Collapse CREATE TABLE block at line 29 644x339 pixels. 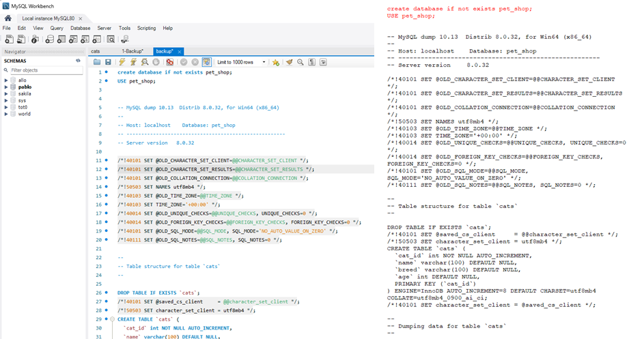tap(112, 319)
